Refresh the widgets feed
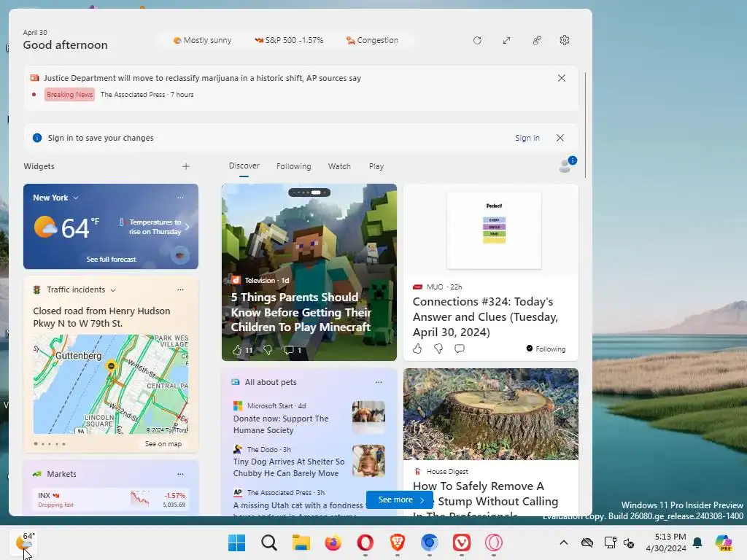 click(x=477, y=41)
